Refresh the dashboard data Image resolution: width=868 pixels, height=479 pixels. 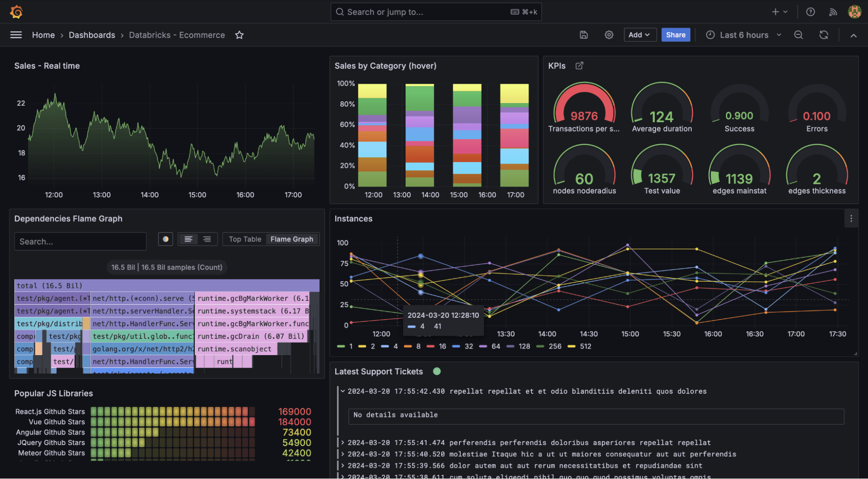[x=823, y=35]
